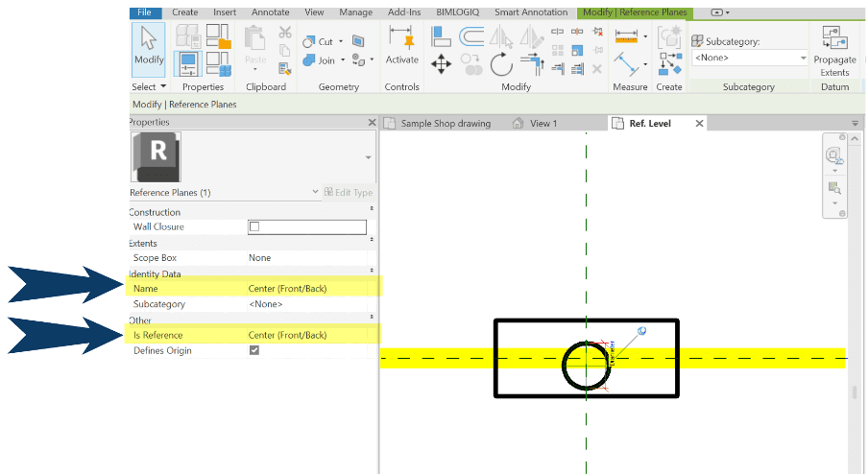Select the Offset tool
The width and height of the screenshot is (868, 474).
tap(471, 36)
